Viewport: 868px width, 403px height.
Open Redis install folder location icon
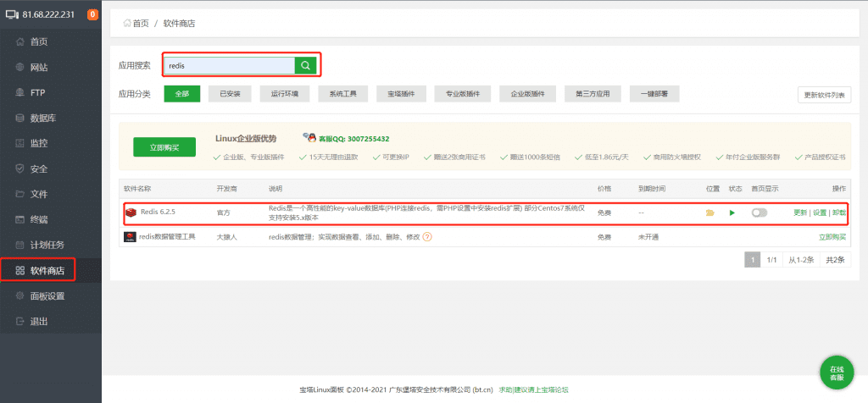click(709, 213)
